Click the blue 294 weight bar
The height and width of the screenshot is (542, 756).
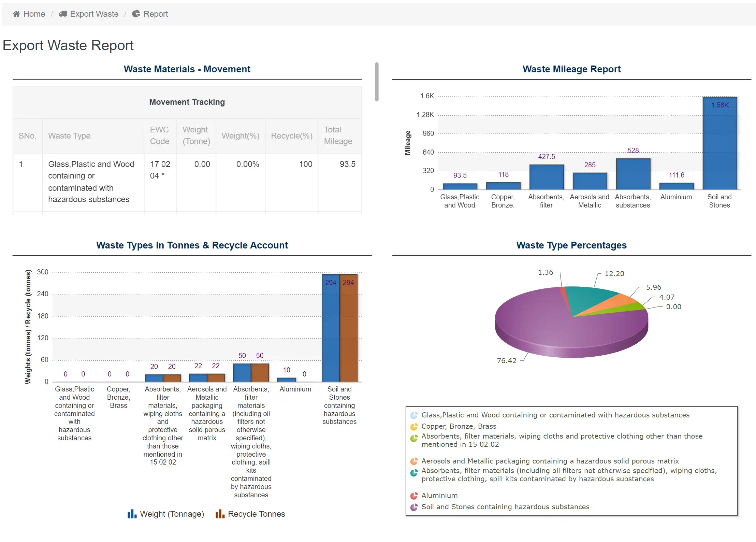(x=330, y=328)
